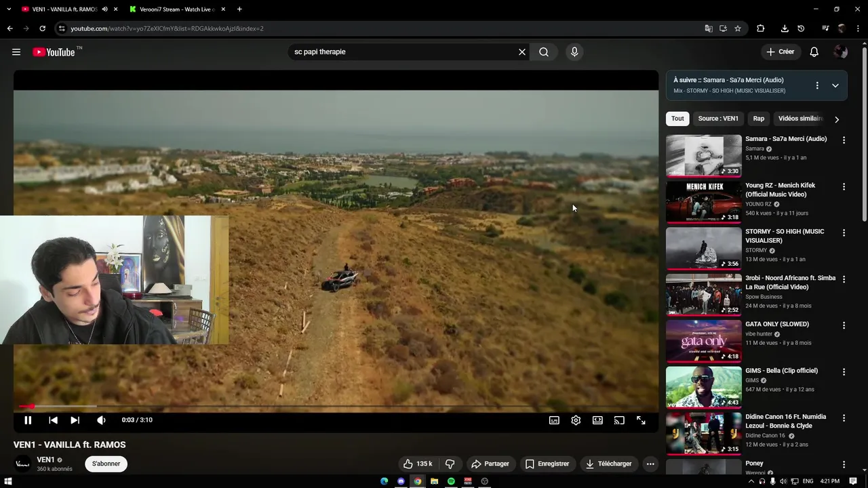The height and width of the screenshot is (488, 868).
Task: Translate the page via the address bar icon
Action: pyautogui.click(x=709, y=28)
